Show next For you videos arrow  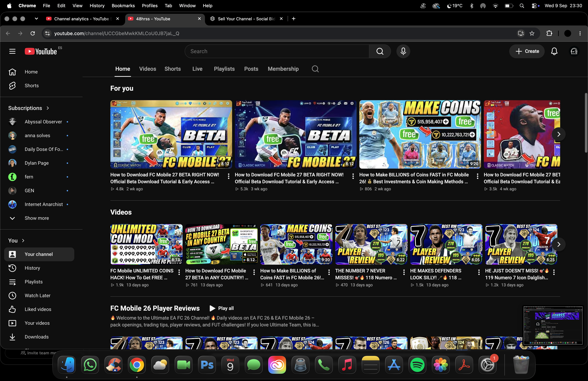click(x=558, y=134)
